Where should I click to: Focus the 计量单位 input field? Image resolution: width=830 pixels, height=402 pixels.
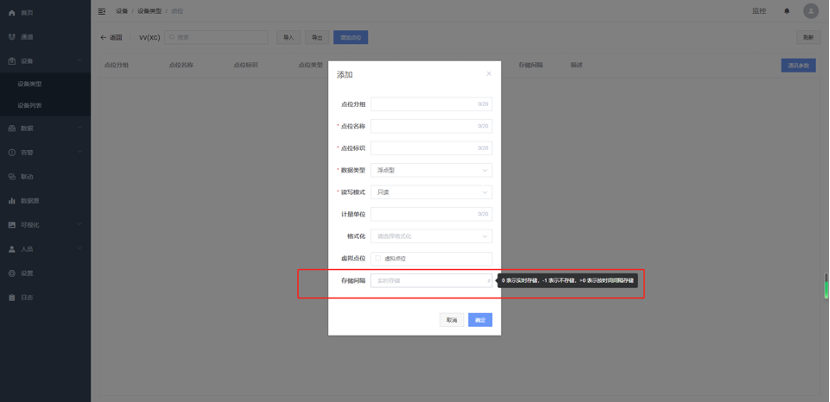431,214
